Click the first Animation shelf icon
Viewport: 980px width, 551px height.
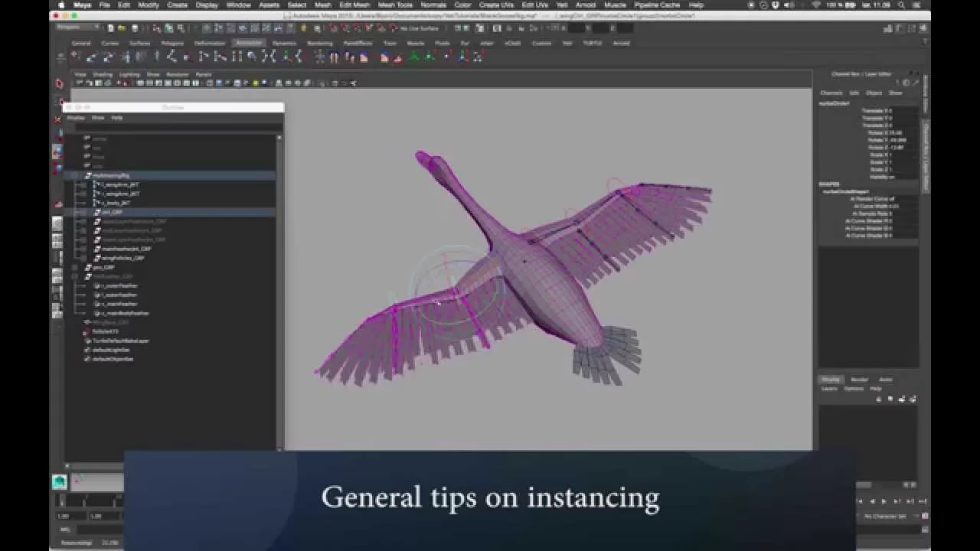click(x=74, y=57)
